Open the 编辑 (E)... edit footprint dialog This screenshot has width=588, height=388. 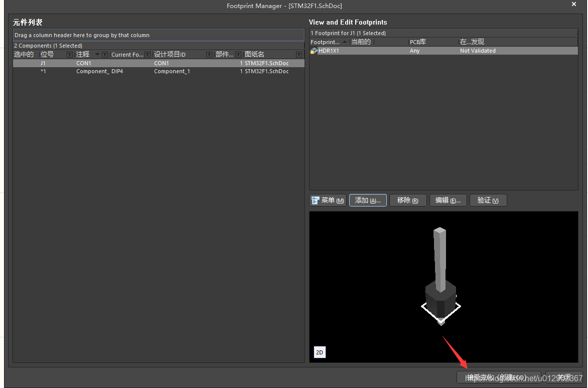448,201
